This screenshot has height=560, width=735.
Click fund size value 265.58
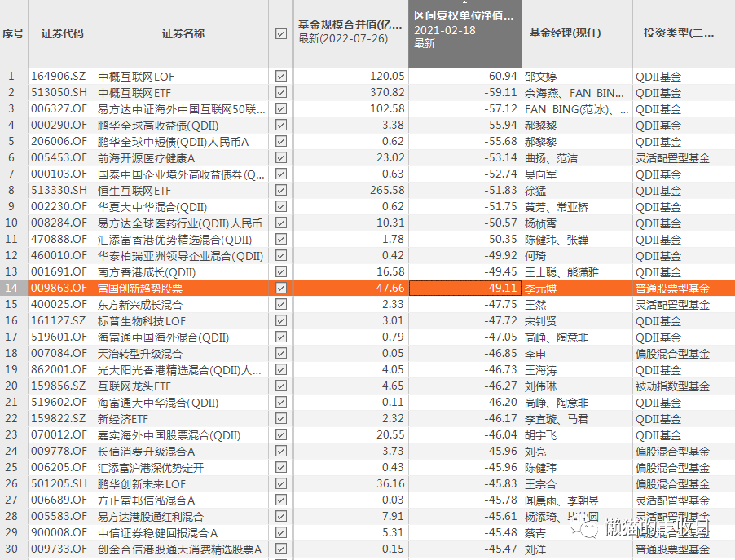tap(387, 190)
